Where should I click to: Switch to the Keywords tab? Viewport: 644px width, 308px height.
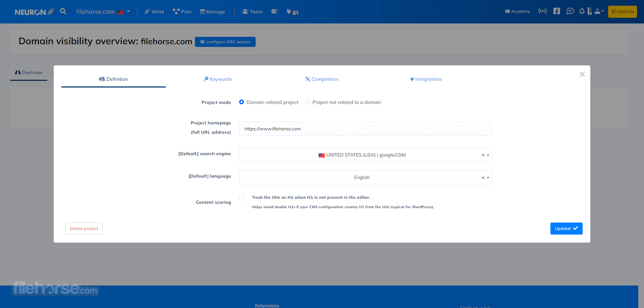[x=218, y=79]
